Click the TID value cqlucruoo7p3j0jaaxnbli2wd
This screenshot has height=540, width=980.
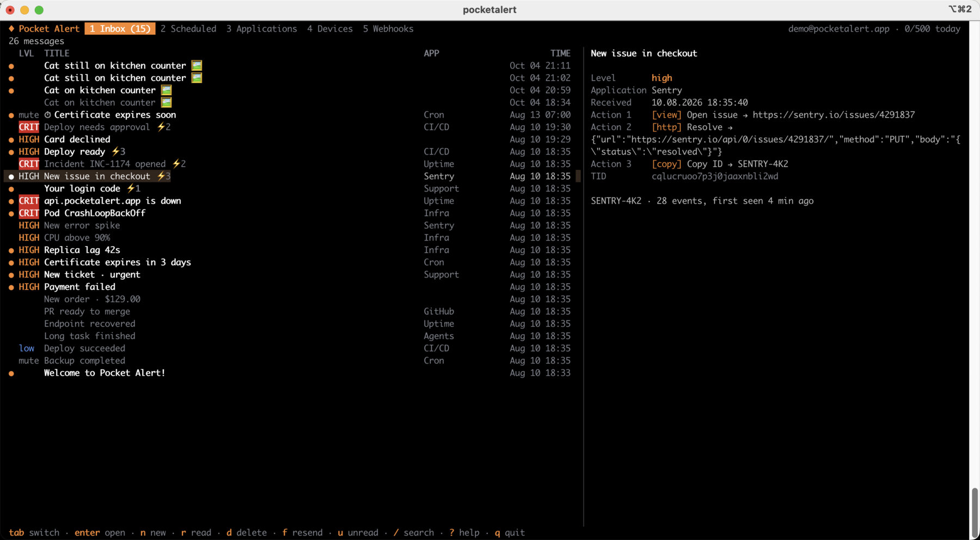pyautogui.click(x=715, y=176)
